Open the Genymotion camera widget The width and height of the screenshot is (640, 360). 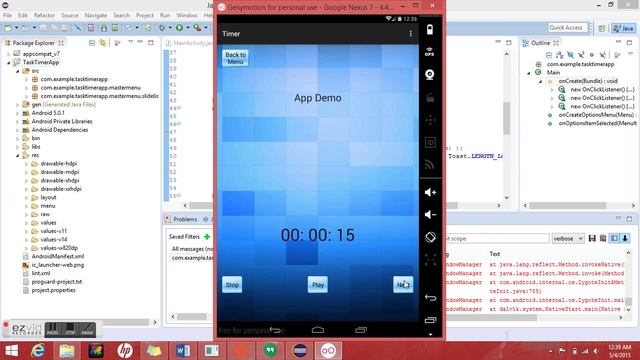pyautogui.click(x=429, y=75)
